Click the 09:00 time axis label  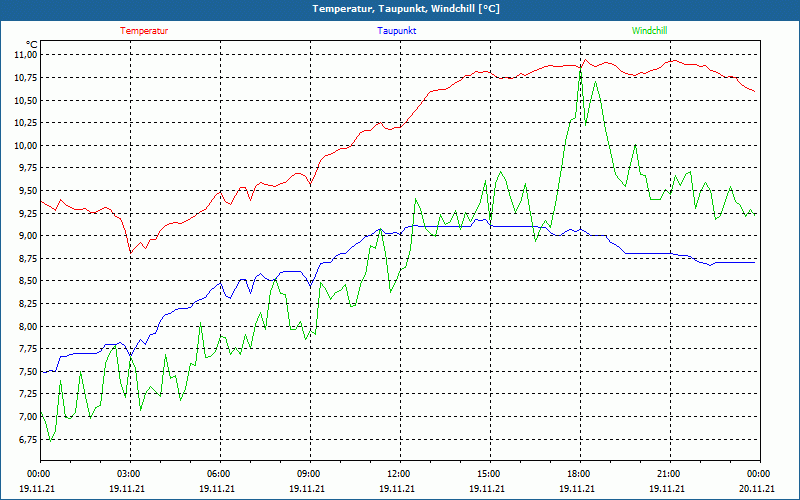point(310,474)
